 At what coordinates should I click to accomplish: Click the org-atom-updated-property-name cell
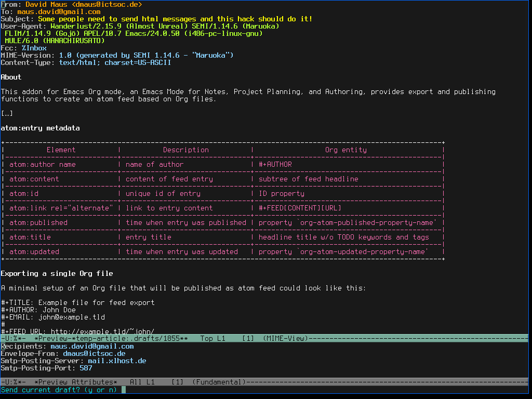pyautogui.click(x=344, y=252)
